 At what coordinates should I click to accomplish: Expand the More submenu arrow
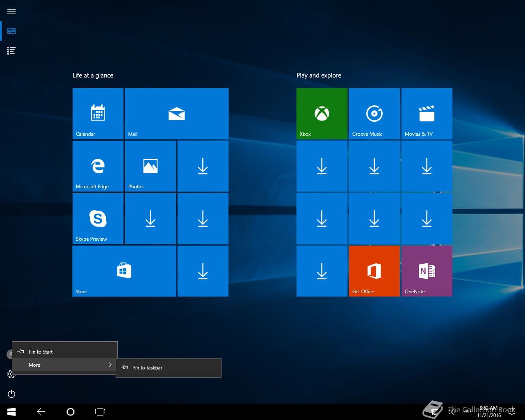pyautogui.click(x=110, y=365)
